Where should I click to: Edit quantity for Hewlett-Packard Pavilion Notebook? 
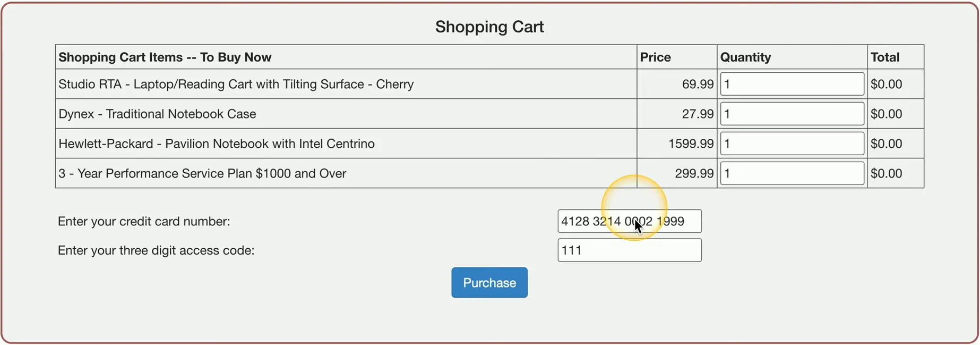[792, 144]
